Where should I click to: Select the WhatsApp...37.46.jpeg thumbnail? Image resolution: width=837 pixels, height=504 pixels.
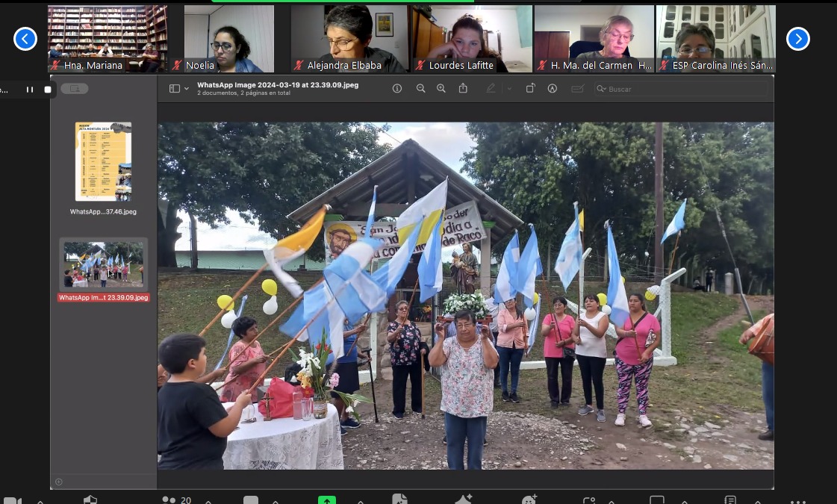103,162
